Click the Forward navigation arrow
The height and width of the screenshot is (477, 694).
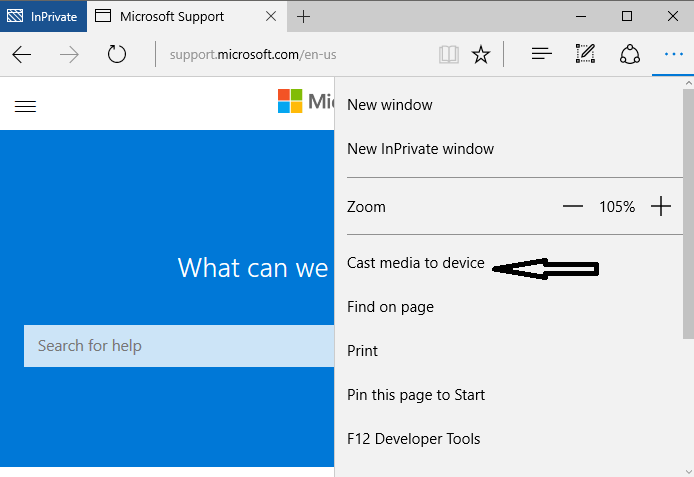[69, 54]
